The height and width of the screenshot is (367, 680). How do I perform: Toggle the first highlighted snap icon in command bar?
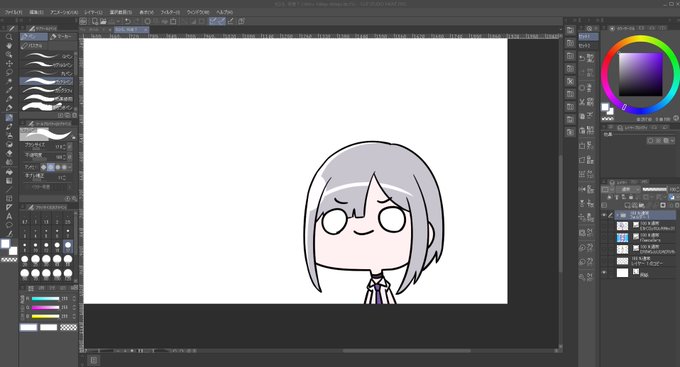pyautogui.click(x=213, y=21)
